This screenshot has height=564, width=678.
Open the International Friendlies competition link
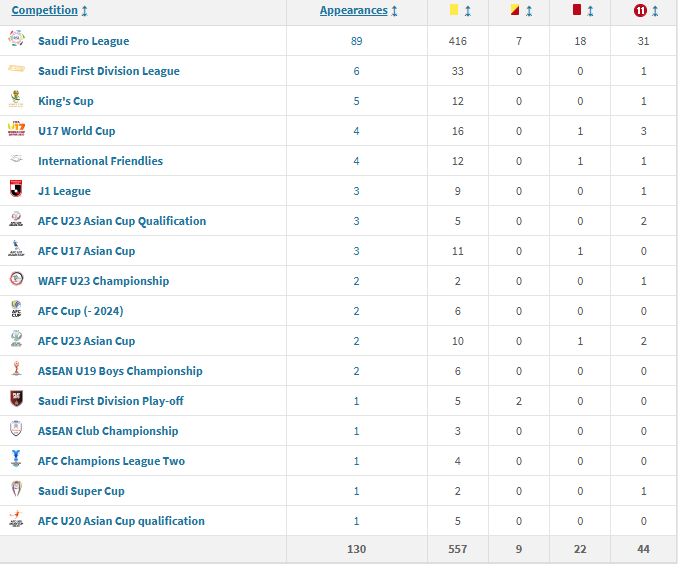click(100, 161)
